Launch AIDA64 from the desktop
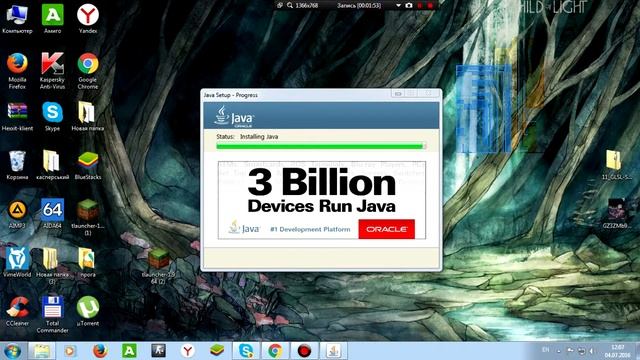Image resolution: width=640 pixels, height=360 pixels. pos(53,214)
